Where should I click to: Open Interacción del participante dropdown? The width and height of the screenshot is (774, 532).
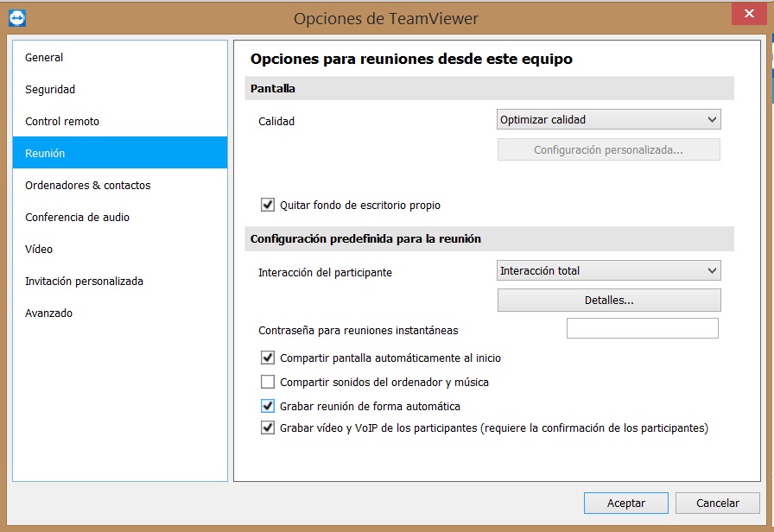click(x=609, y=271)
